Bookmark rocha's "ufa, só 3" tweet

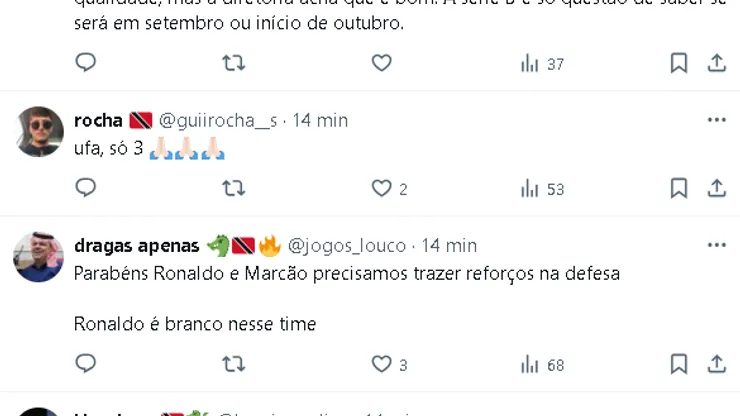pyautogui.click(x=678, y=187)
